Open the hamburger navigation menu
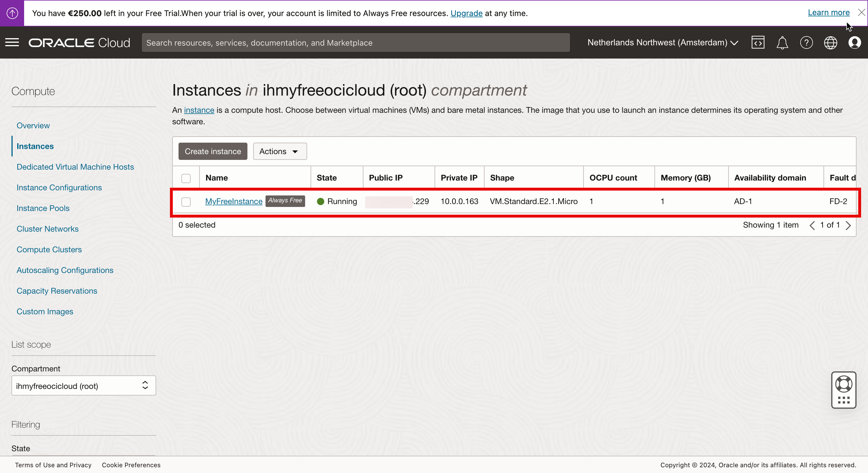This screenshot has height=473, width=868. [x=12, y=42]
